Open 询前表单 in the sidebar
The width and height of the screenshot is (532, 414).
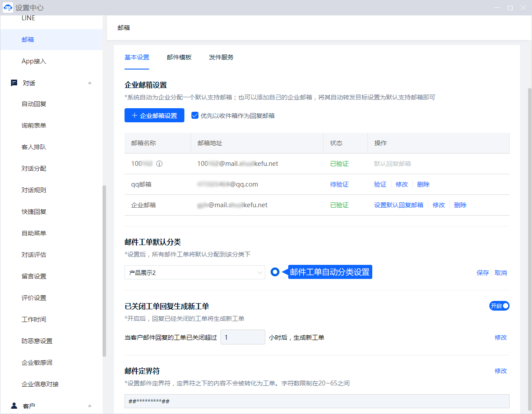(34, 126)
